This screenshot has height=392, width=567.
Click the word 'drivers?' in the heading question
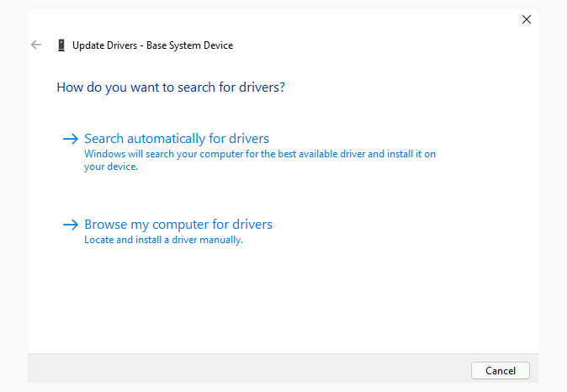coord(262,87)
